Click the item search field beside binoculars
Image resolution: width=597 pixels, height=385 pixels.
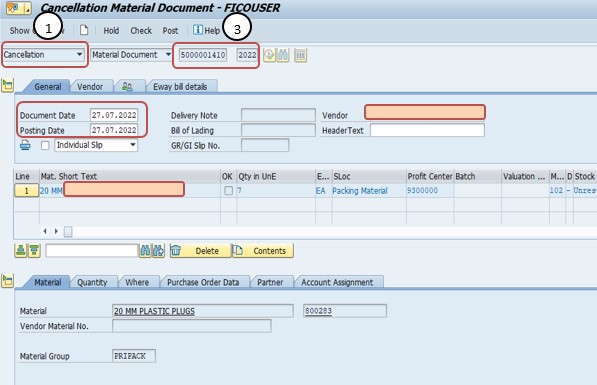(x=91, y=251)
